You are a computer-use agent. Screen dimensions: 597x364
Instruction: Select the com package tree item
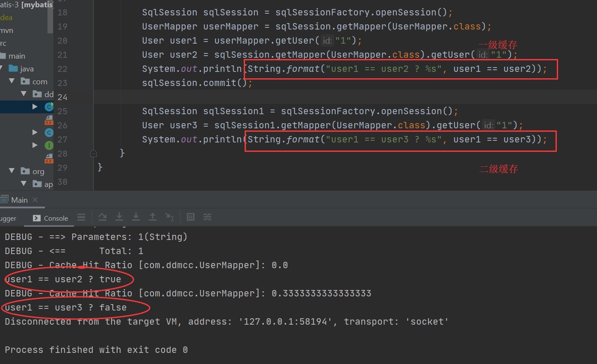click(40, 81)
